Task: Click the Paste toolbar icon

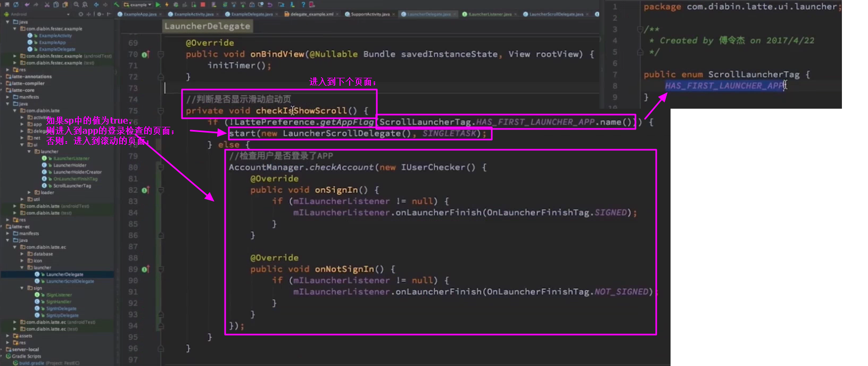Action: (x=65, y=4)
